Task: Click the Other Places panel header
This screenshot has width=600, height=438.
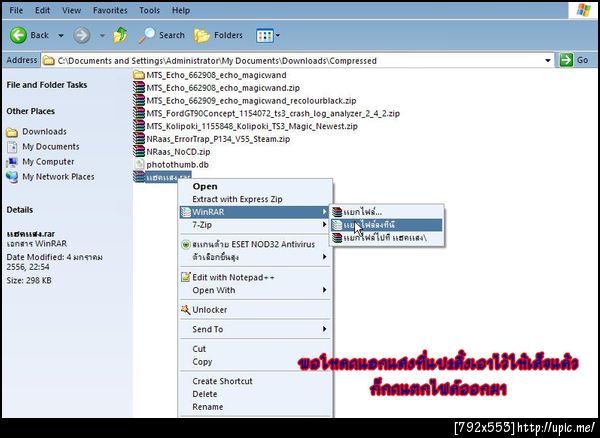Action: [x=31, y=111]
